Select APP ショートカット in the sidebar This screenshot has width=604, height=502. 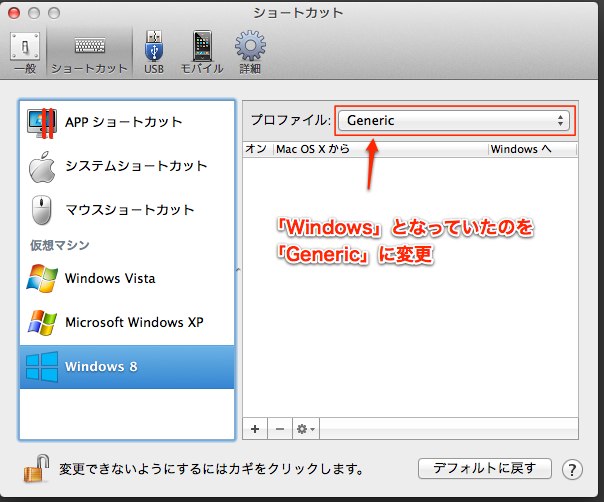click(127, 122)
